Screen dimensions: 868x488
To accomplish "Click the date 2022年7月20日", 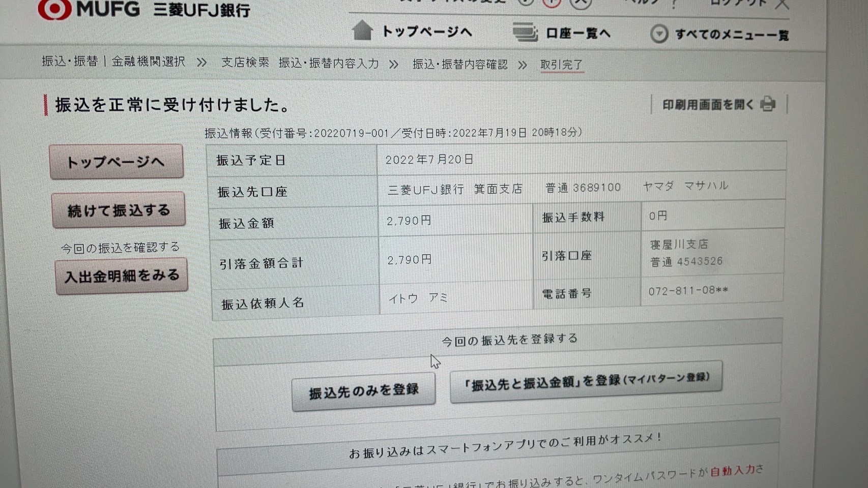I will [x=429, y=160].
